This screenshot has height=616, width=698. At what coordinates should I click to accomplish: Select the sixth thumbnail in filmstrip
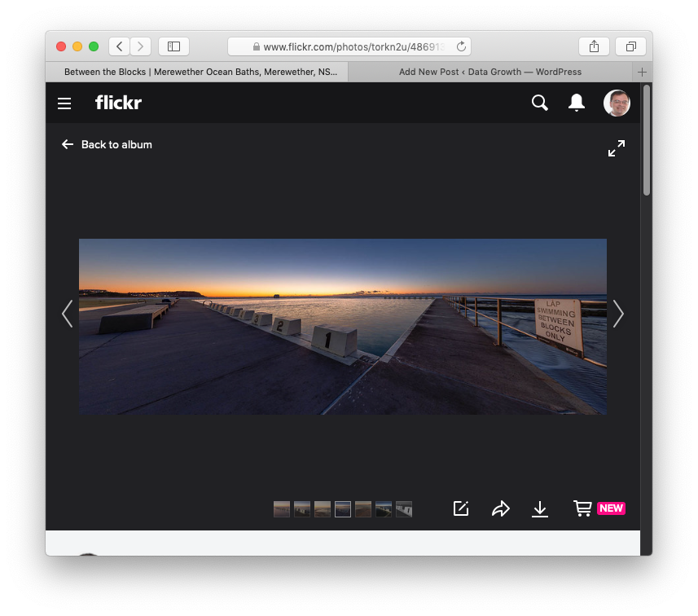(x=384, y=509)
